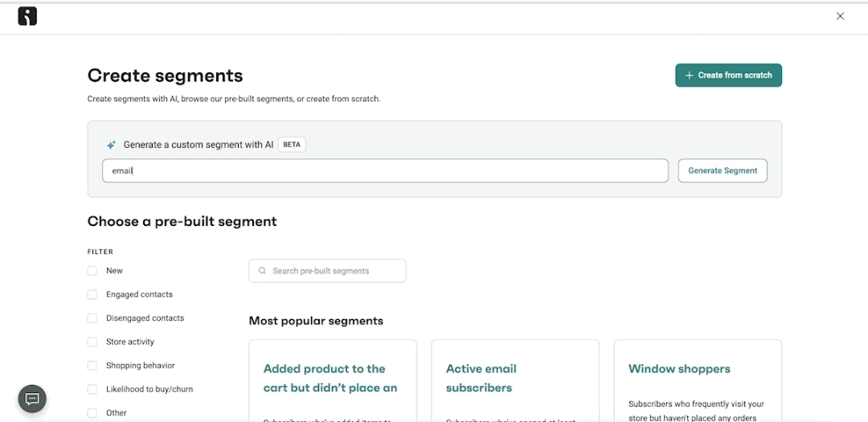Check the Engaged contacts filter
The width and height of the screenshot is (868, 422).
coord(92,295)
